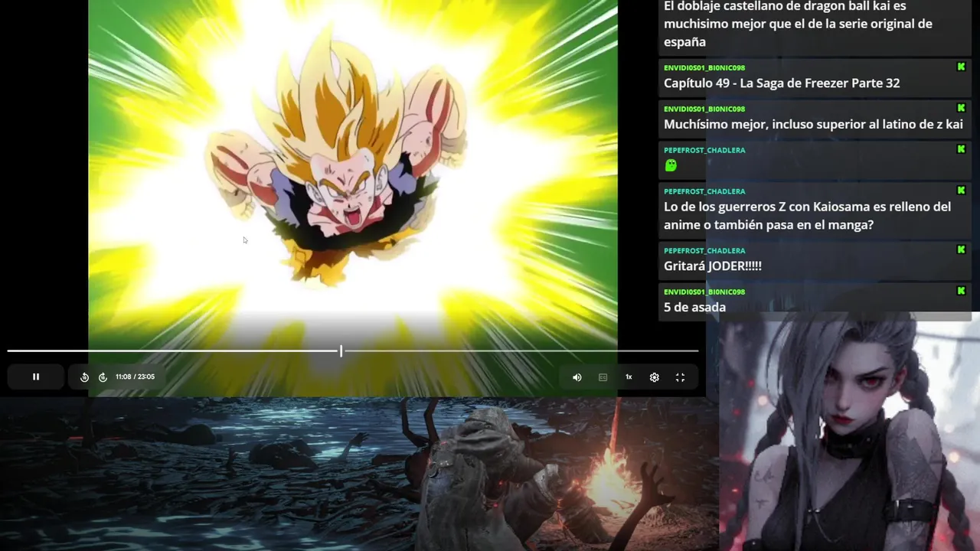Viewport: 980px width, 551px height.
Task: Mute the video player volume
Action: tap(577, 377)
